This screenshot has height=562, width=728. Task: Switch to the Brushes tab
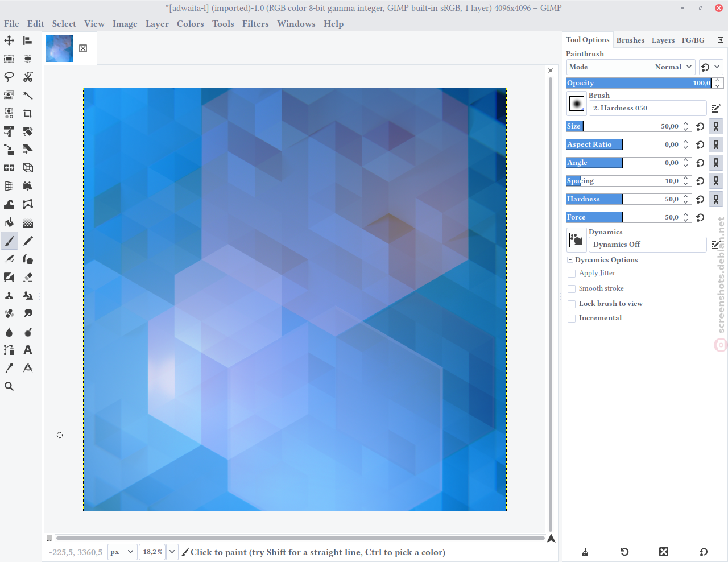click(631, 40)
